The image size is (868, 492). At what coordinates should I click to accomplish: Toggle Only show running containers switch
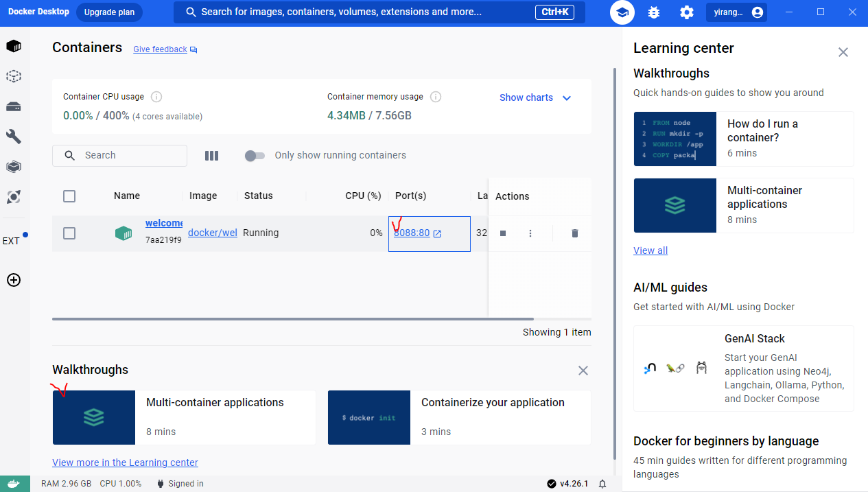(255, 156)
